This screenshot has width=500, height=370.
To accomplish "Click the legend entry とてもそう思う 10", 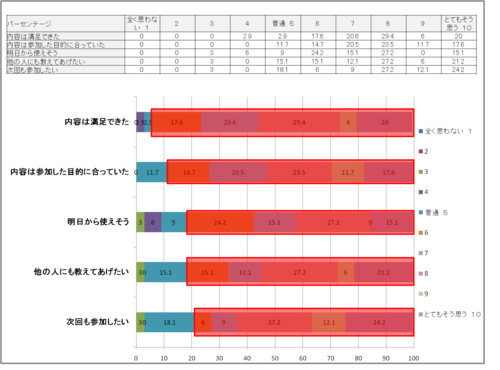I will click(450, 314).
